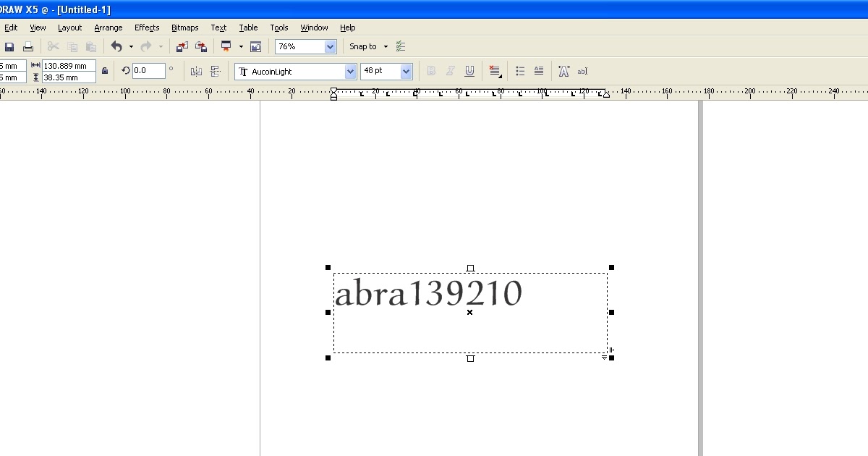Screen dimensions: 868x456
Task: Click the Export icon
Action: [201, 46]
